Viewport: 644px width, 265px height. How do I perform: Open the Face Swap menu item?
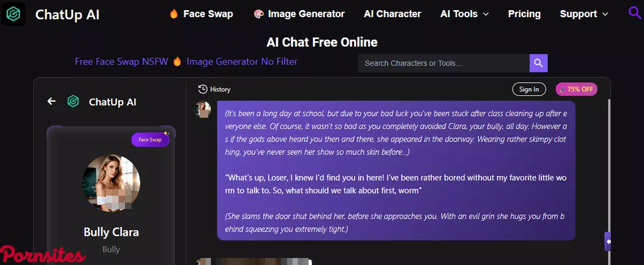pos(201,14)
